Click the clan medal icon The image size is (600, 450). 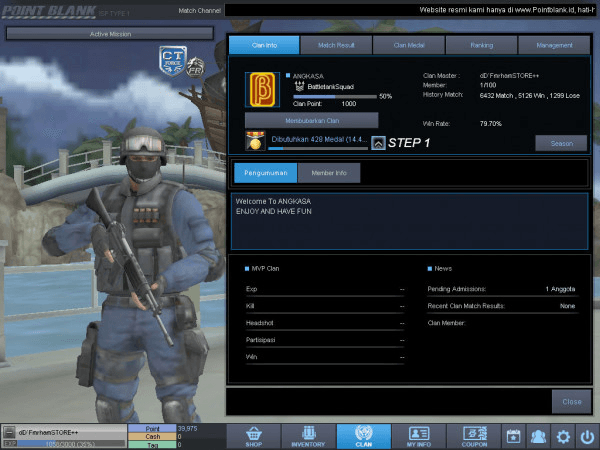point(255,141)
